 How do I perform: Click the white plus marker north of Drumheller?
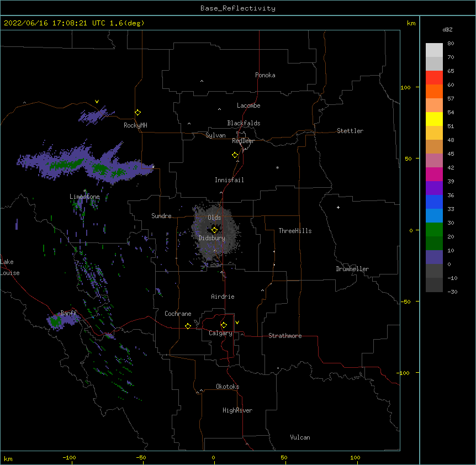click(x=338, y=207)
